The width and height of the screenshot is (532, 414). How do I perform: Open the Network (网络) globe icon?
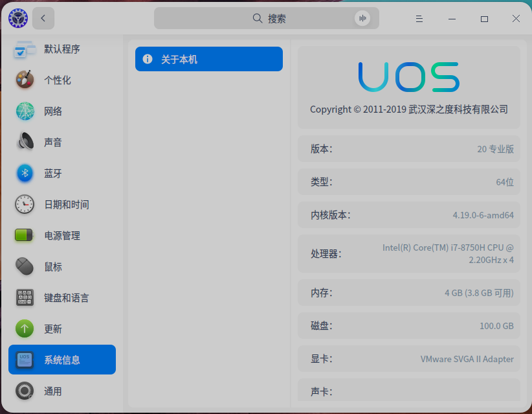[x=25, y=111]
